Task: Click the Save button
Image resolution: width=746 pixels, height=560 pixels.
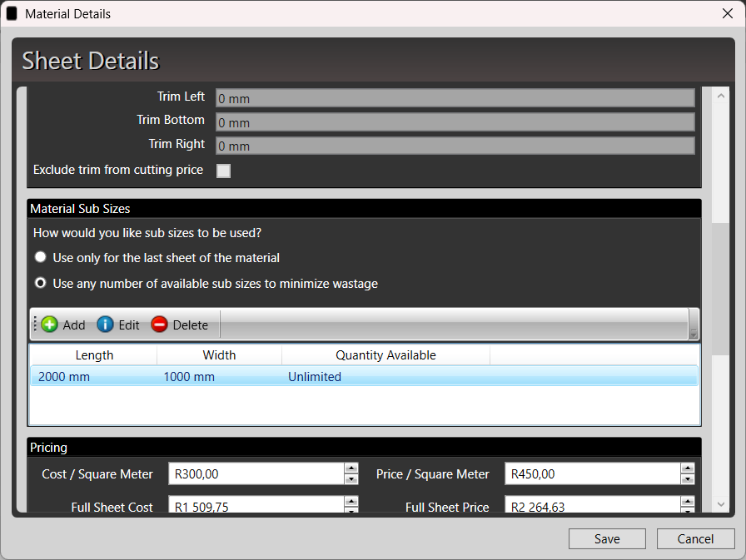Action: [607, 539]
